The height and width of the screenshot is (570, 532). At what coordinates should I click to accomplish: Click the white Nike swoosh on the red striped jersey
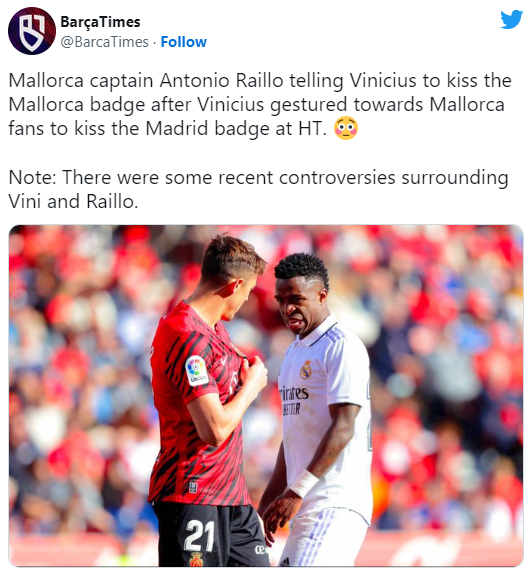click(x=223, y=360)
